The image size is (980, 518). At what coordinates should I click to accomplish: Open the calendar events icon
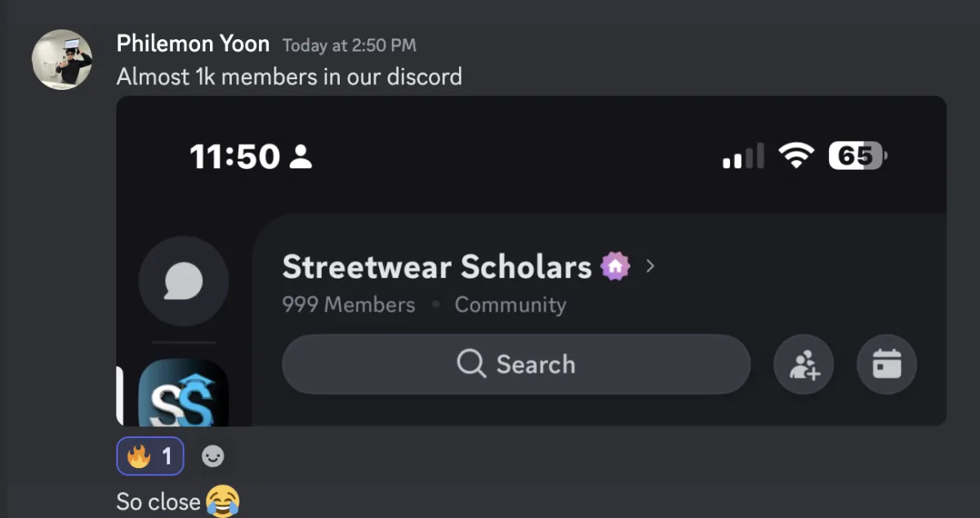[886, 364]
